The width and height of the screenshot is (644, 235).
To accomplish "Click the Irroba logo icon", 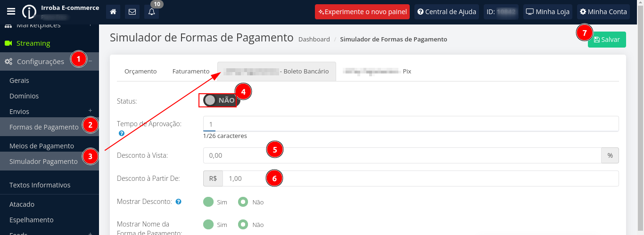I will pyautogui.click(x=29, y=12).
